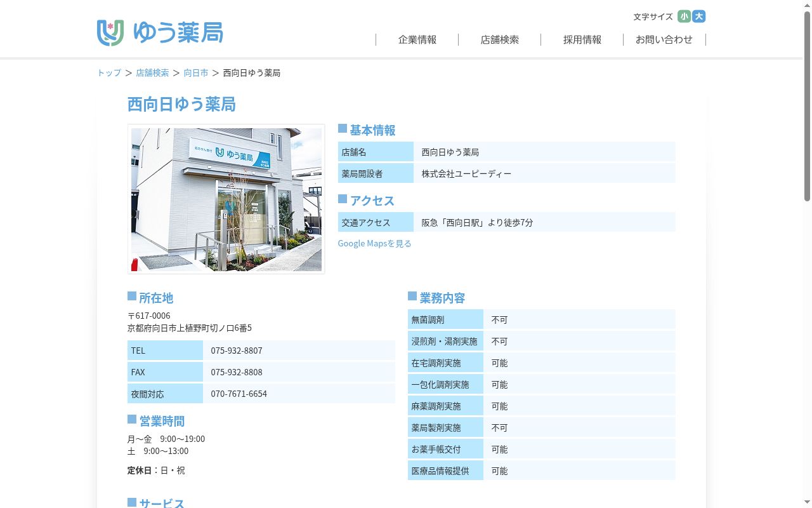This screenshot has height=508, width=812.
Task: Click the address 京都府向日市上植野町切ノ口6番5
Action: pyautogui.click(x=190, y=328)
